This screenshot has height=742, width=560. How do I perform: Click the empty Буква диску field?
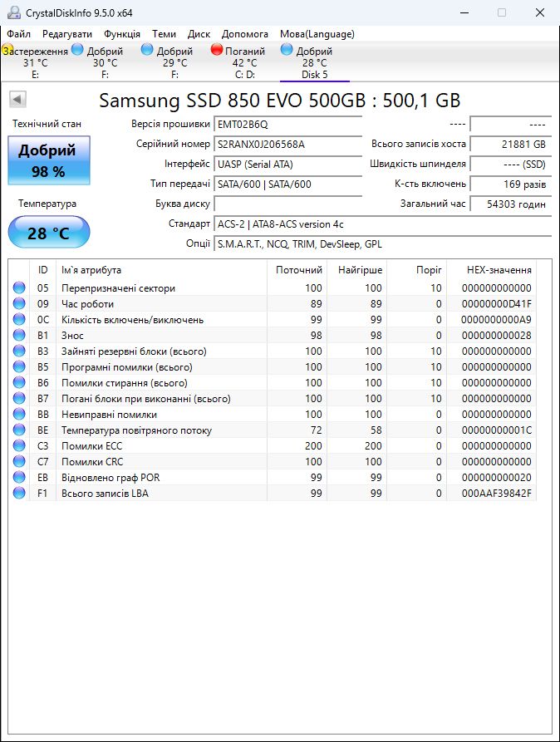[x=287, y=204]
